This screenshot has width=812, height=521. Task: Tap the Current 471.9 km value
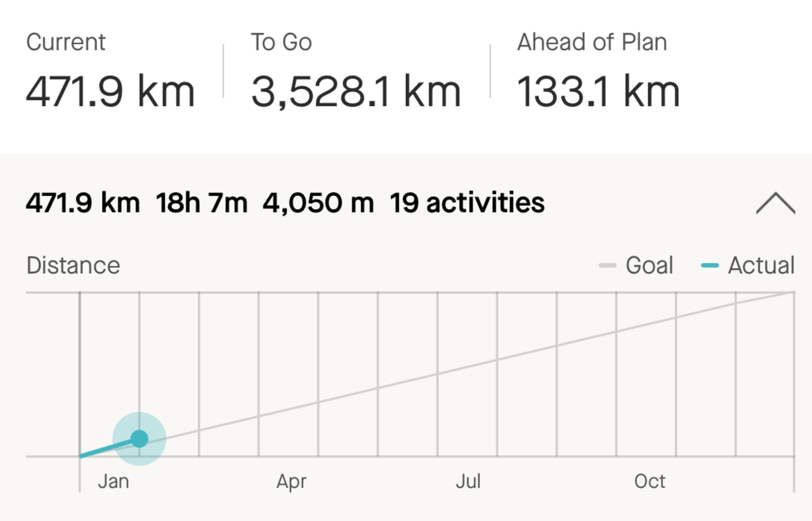[110, 91]
